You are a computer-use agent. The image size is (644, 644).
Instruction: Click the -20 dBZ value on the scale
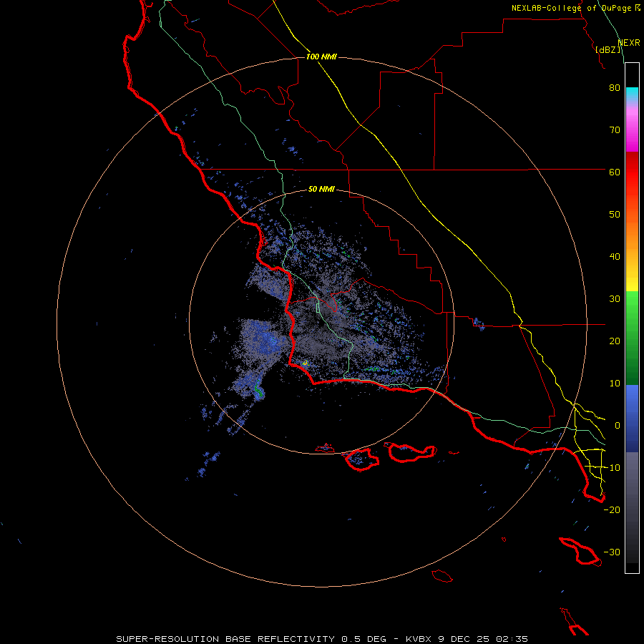(x=612, y=510)
